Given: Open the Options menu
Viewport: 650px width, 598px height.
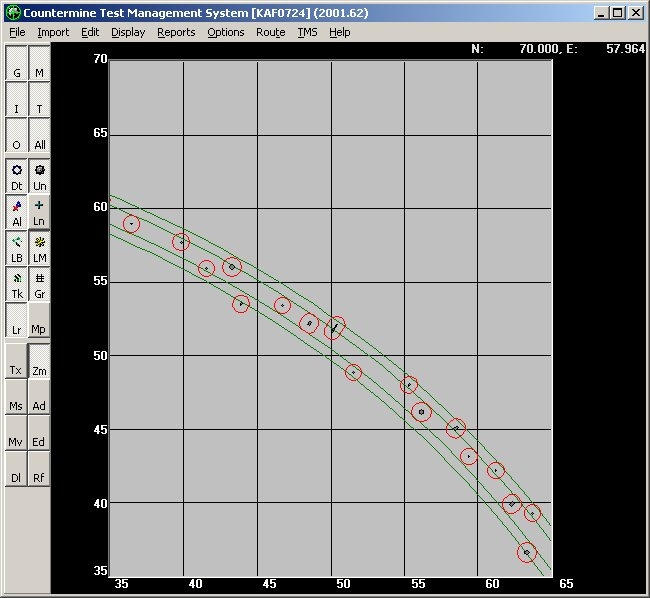Looking at the screenshot, I should click(226, 32).
